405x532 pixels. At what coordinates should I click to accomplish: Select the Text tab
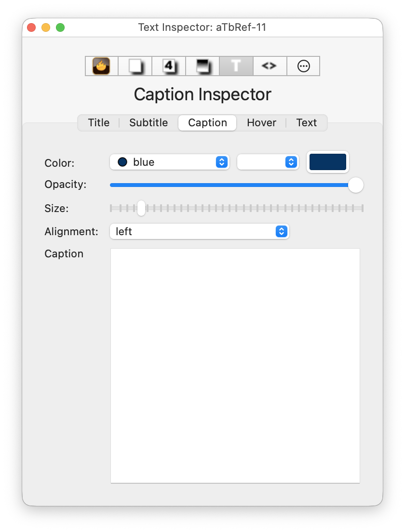click(x=307, y=123)
